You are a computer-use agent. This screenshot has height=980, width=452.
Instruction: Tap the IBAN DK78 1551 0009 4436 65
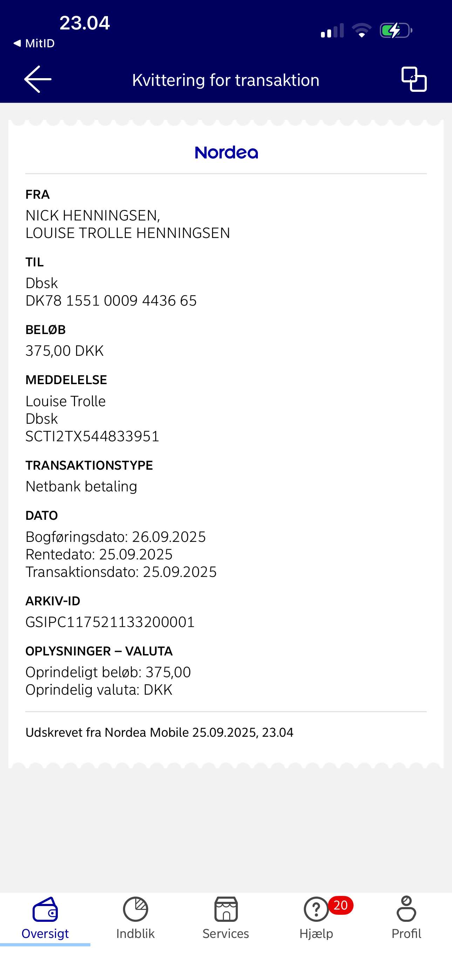pyautogui.click(x=111, y=300)
